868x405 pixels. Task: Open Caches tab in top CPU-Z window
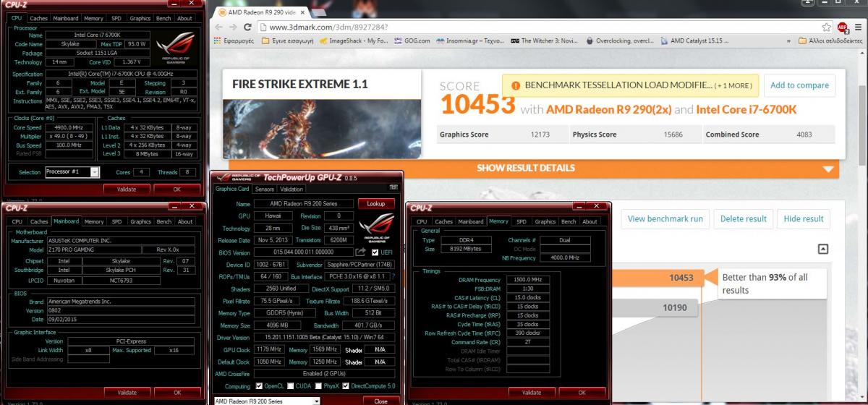pyautogui.click(x=39, y=18)
